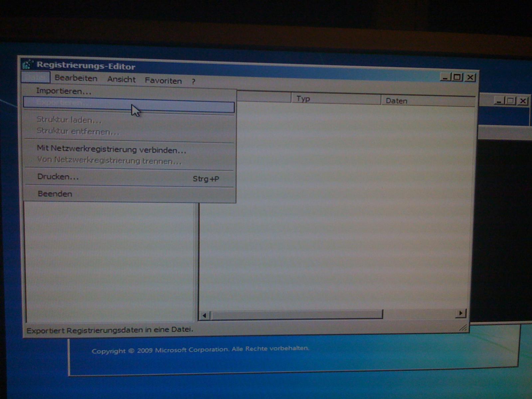Minimize the background window behind the editor
The width and height of the screenshot is (532, 399).
(x=499, y=101)
